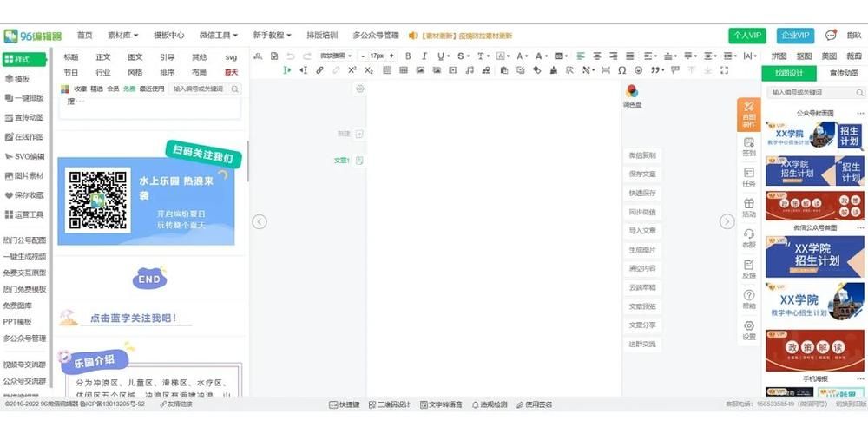868x434 pixels.
Task: Toggle bold formatting in editor toolbar
Action: coord(408,56)
